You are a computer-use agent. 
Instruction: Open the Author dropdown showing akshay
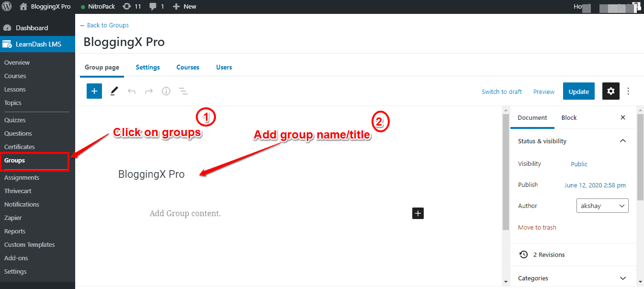tap(602, 206)
